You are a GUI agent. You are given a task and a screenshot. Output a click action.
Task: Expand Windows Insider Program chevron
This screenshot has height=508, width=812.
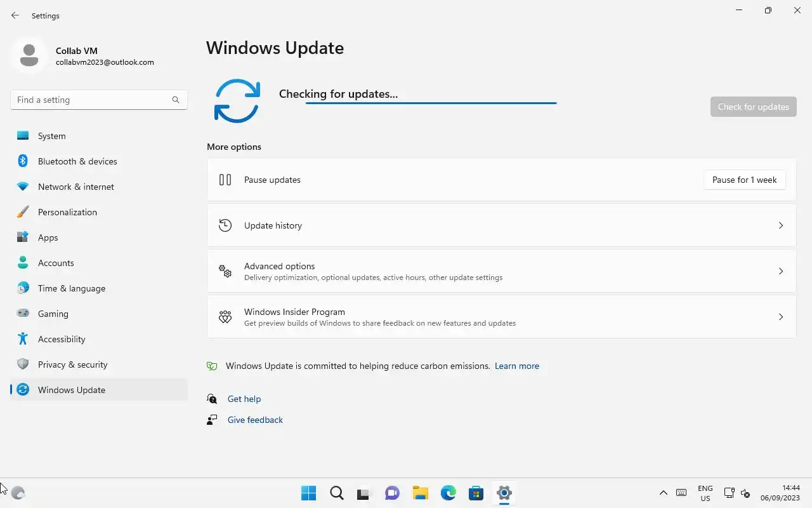click(781, 317)
